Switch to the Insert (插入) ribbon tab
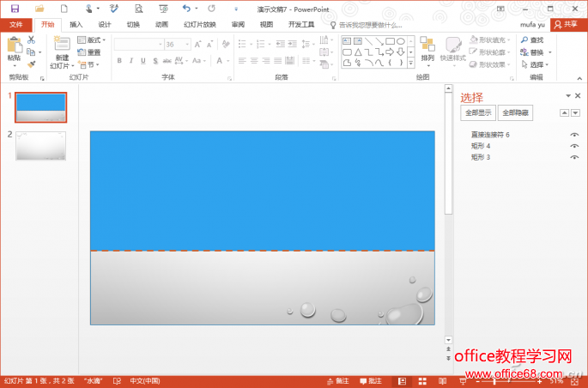 tap(76, 25)
